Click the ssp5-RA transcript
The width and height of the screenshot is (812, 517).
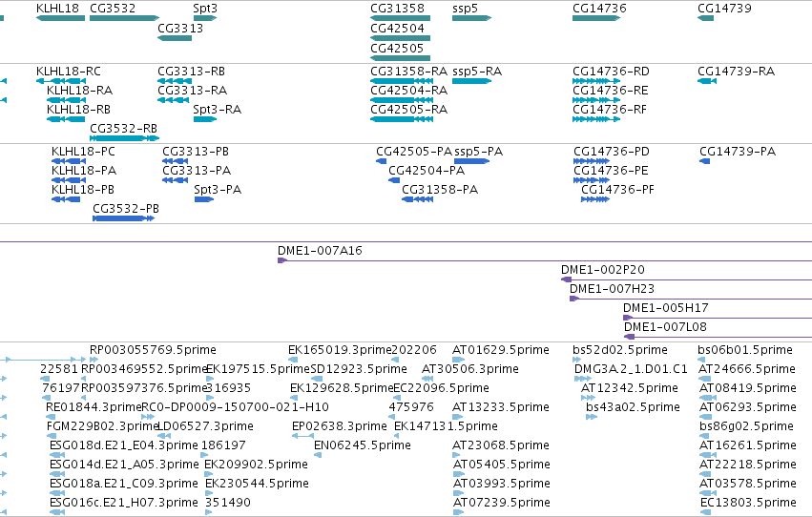(x=471, y=81)
